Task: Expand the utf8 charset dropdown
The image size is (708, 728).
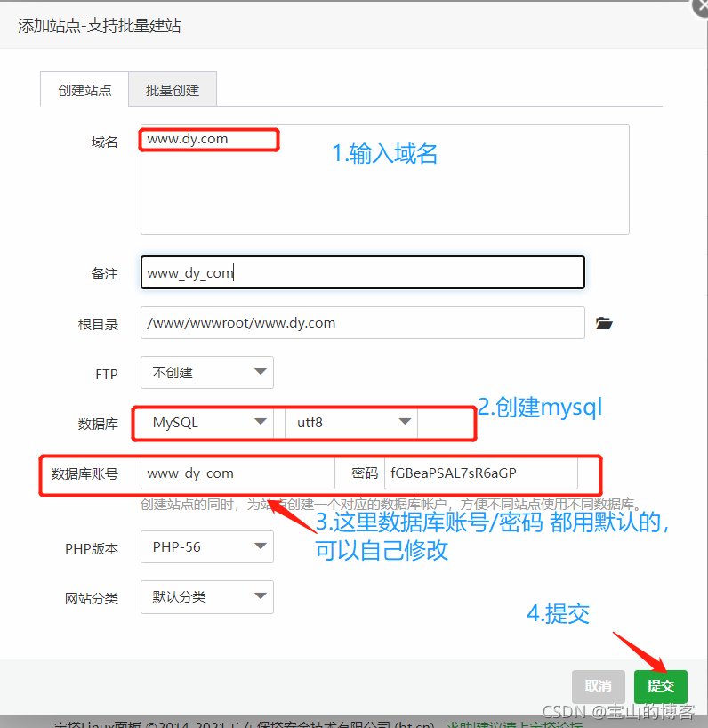Action: [x=350, y=423]
